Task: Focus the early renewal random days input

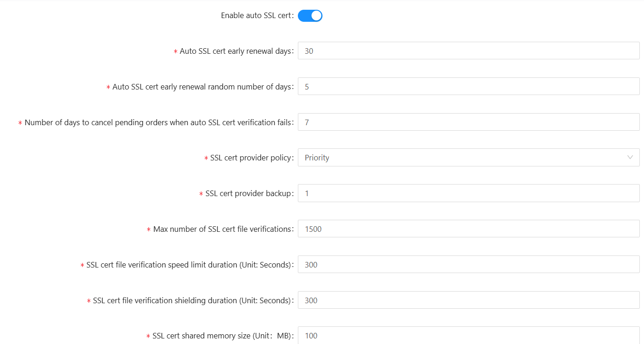Action: point(469,87)
